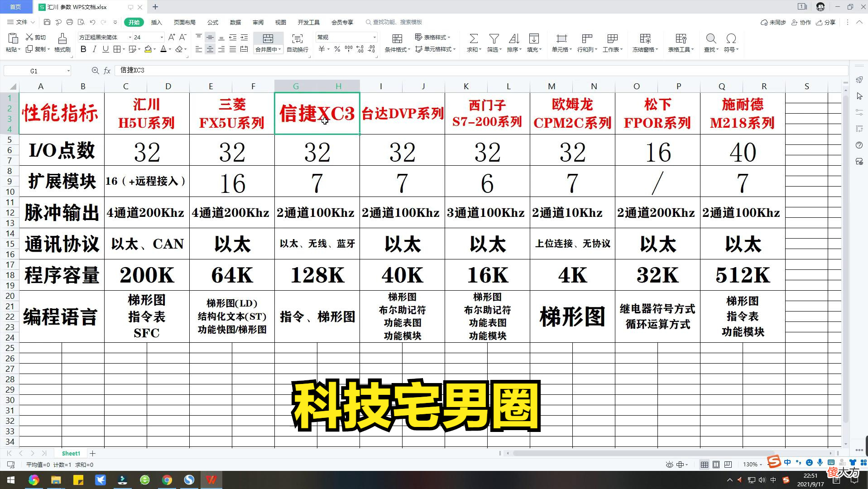Toggle bold formatting
Screen dimensions: 868x489
pyautogui.click(x=83, y=49)
